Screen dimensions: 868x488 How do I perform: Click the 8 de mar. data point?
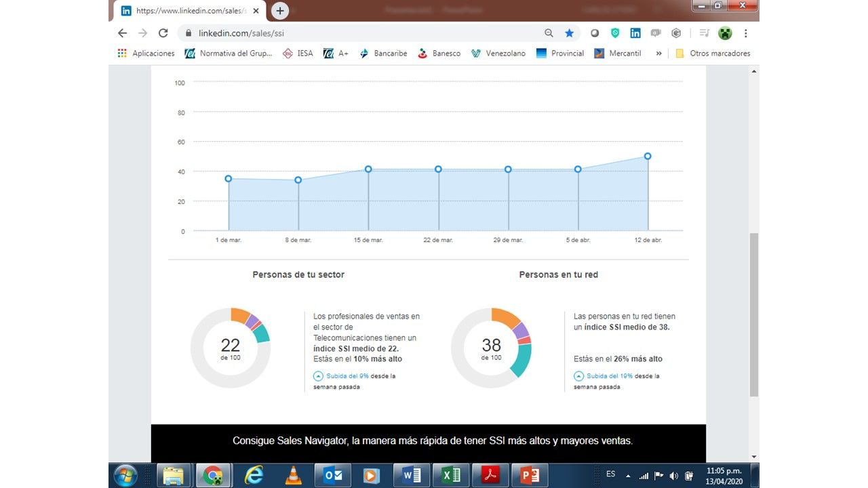298,180
